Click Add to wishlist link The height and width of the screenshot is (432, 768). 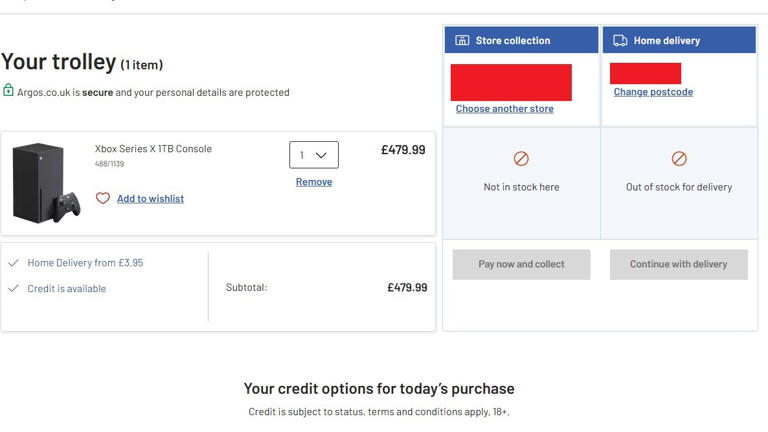(150, 199)
